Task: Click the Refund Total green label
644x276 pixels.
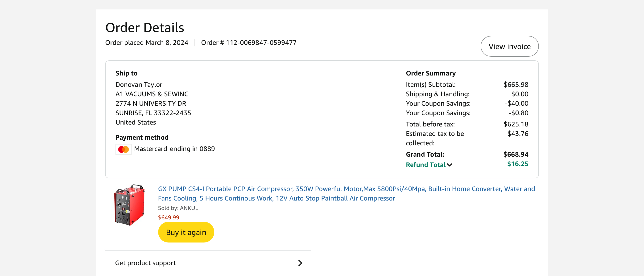Action: 425,165
